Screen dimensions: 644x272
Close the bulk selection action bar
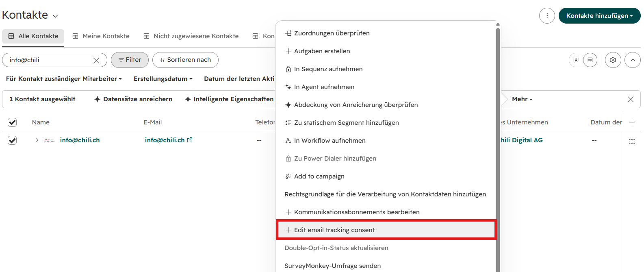(631, 99)
